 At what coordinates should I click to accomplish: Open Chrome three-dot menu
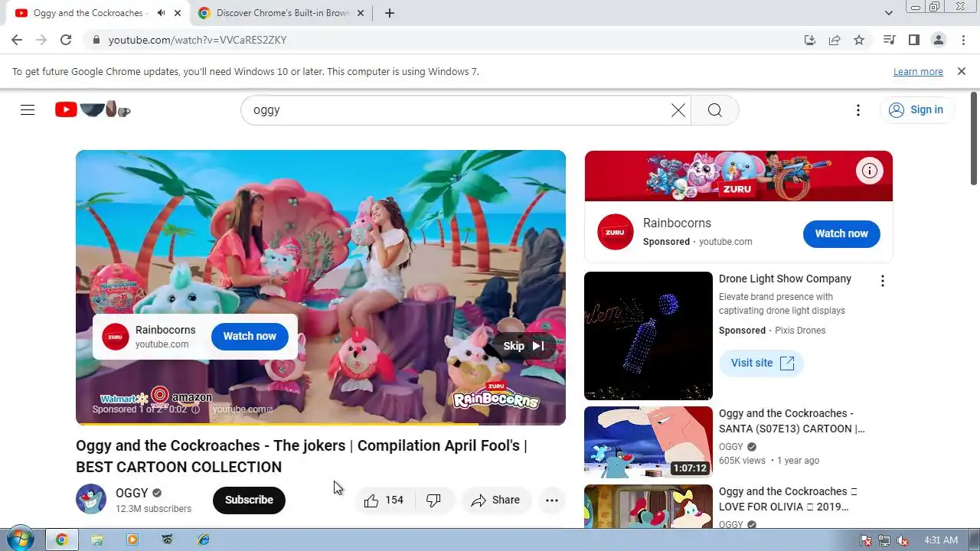tap(963, 40)
